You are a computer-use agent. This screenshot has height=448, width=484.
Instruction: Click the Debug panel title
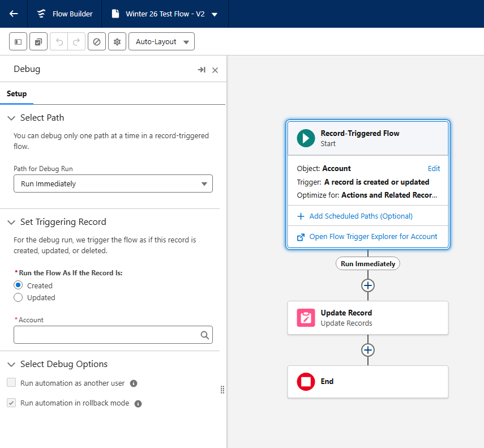click(x=27, y=69)
